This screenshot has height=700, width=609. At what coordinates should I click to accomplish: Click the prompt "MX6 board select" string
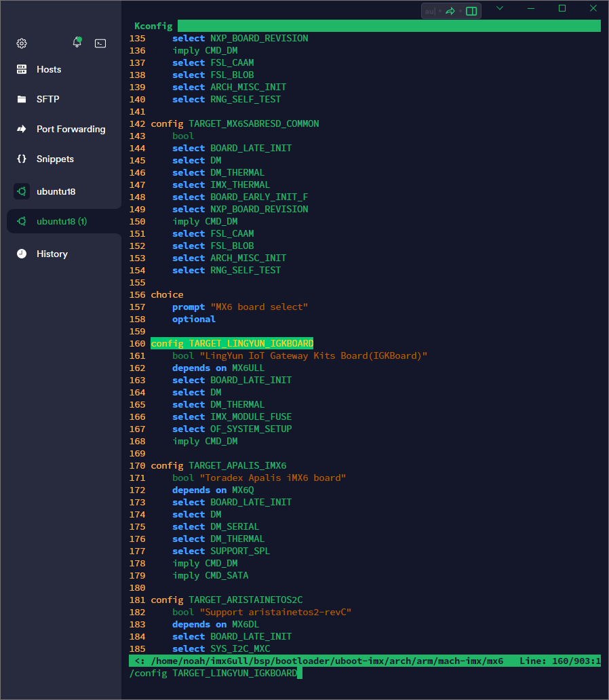coord(259,307)
